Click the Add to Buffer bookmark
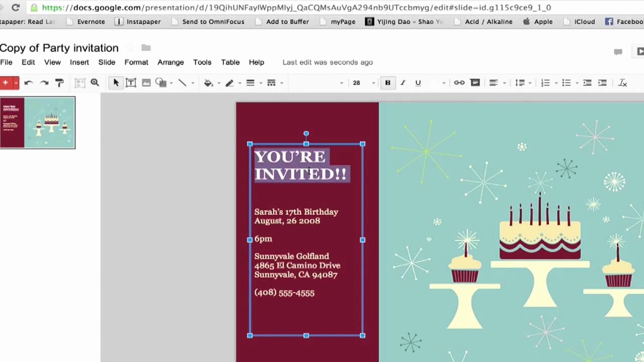The height and width of the screenshot is (362, 644). pos(287,22)
